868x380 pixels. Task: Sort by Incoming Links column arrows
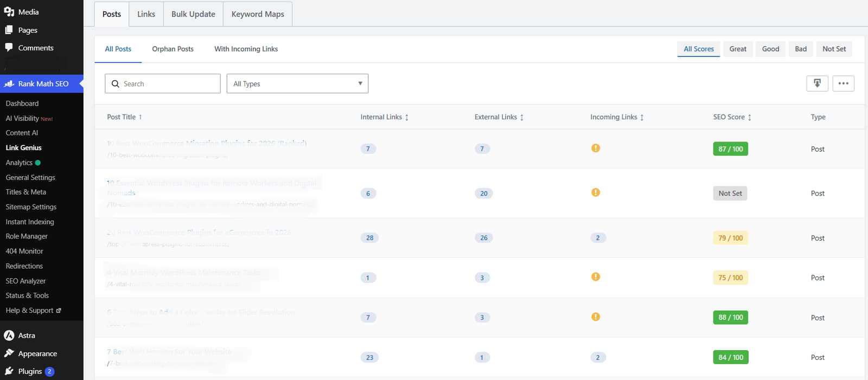click(642, 117)
